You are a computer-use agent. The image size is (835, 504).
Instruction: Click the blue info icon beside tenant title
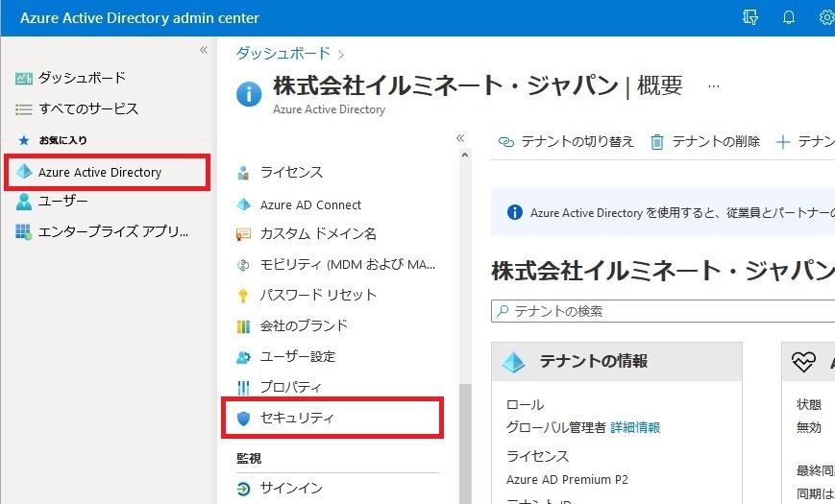[x=249, y=95]
